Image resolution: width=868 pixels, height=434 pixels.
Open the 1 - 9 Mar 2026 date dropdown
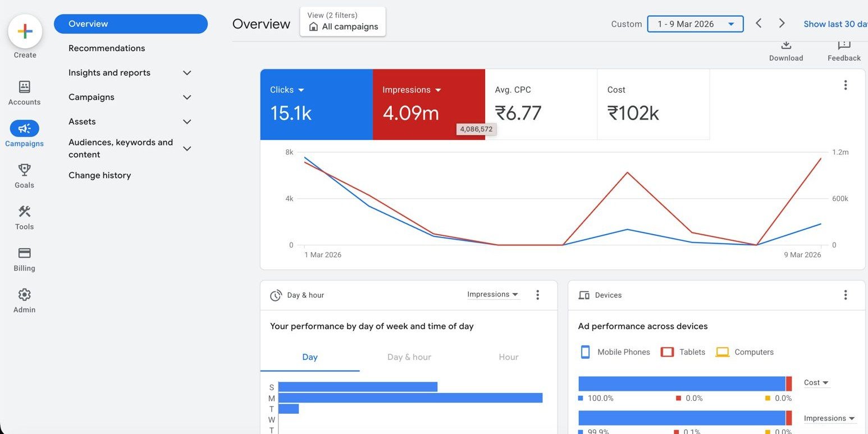[x=695, y=24]
